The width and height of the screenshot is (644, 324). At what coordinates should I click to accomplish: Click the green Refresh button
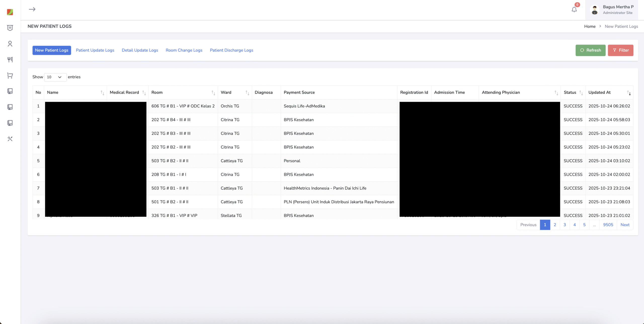pos(590,50)
